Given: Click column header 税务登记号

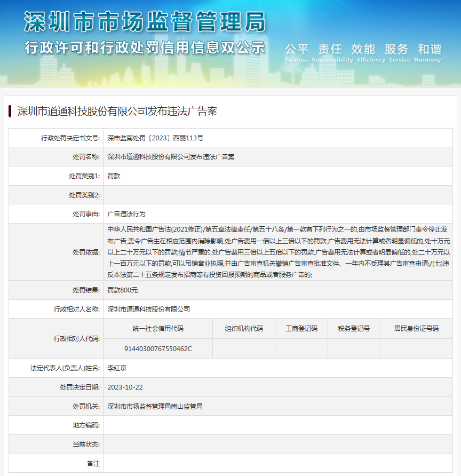Looking at the screenshot, I should click(x=354, y=329).
